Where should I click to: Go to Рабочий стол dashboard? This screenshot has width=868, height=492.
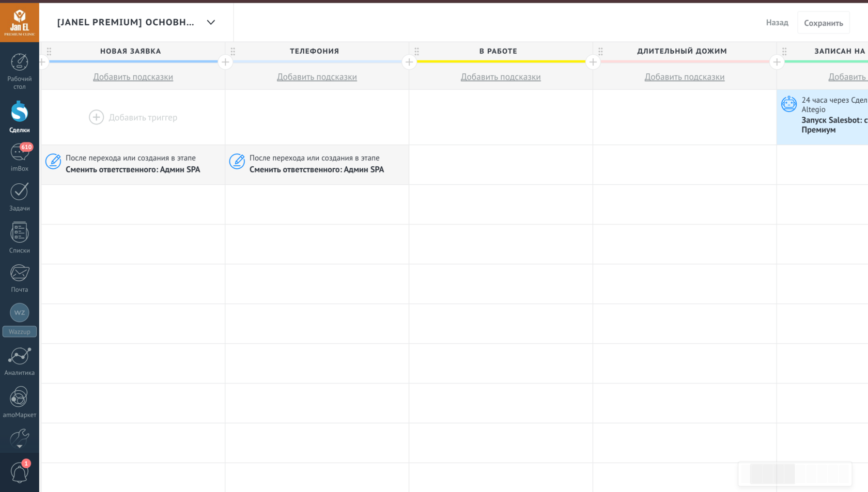(20, 72)
